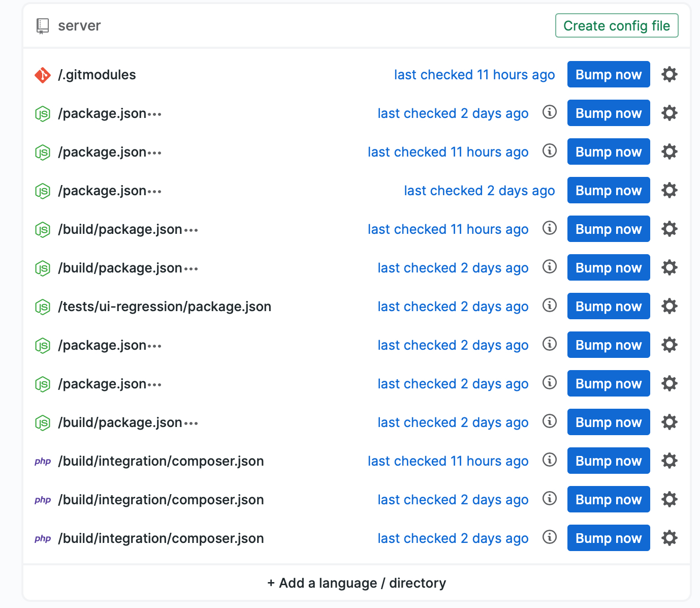This screenshot has width=700, height=608.
Task: Open last checked 11 hours ago link for /package.json
Action: click(448, 152)
